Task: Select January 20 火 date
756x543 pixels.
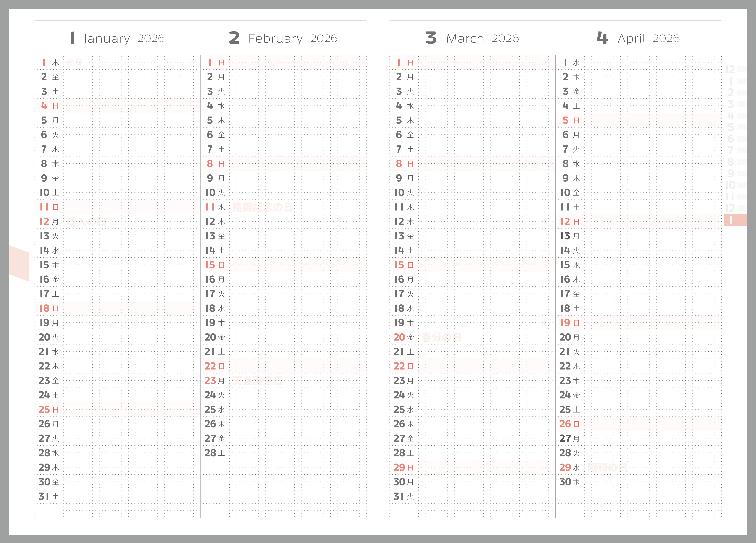Action: (49, 337)
